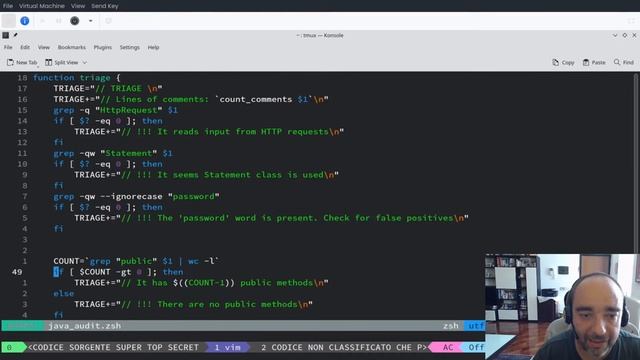
Task: Click relative line number 10 in gutter
Action: [x=22, y=164]
